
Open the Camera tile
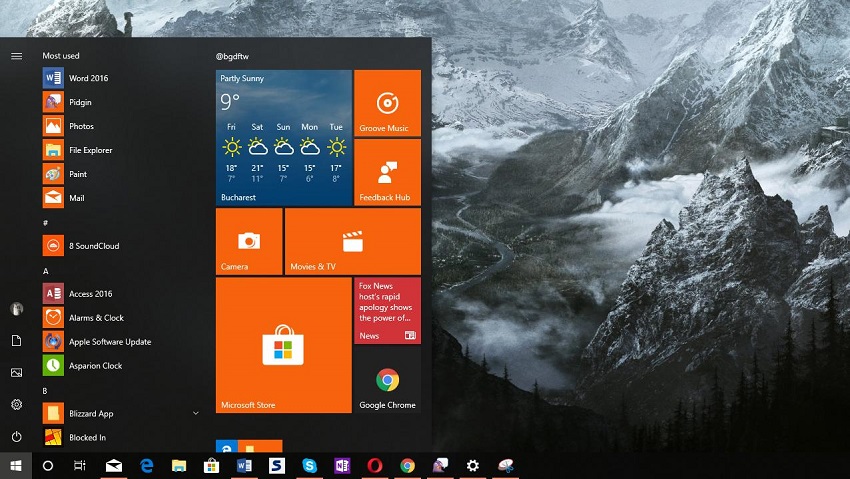[249, 241]
